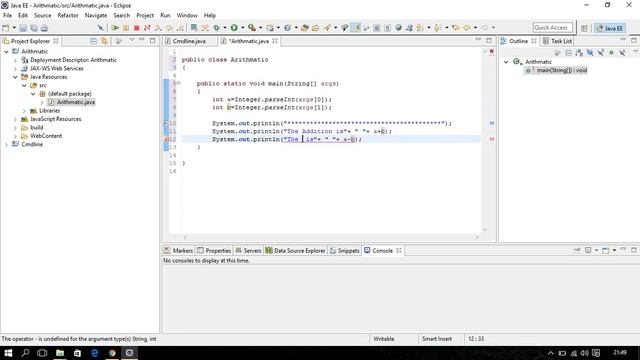640x360 pixels.
Task: Maximize the Project Explorer panel
Action: [152, 40]
